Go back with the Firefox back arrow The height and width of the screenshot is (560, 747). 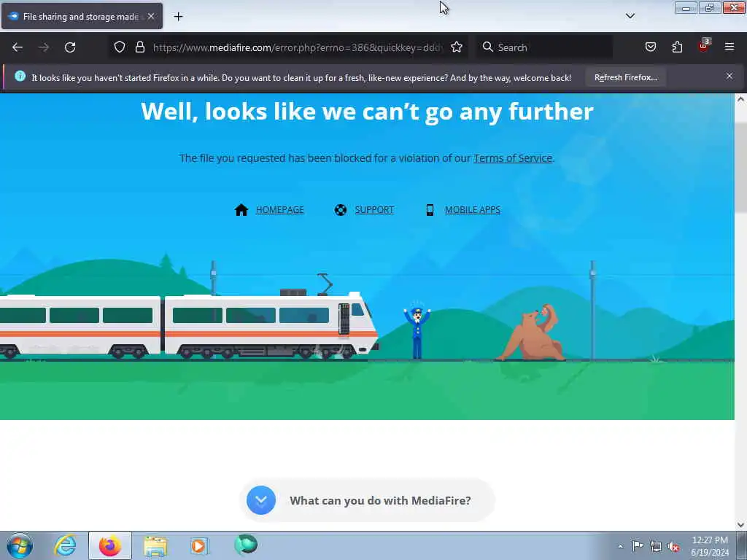tap(18, 47)
